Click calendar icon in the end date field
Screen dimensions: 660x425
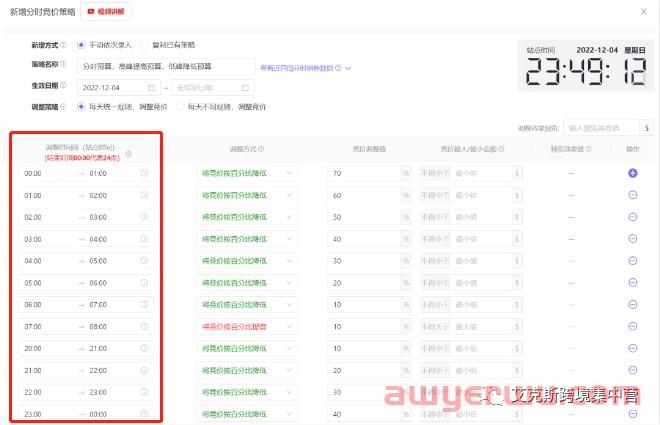tap(245, 88)
